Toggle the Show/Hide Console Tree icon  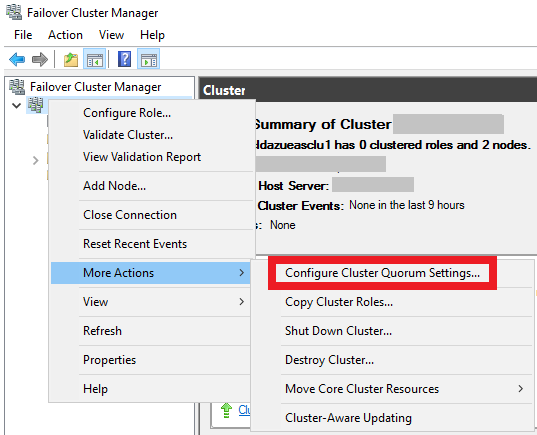(95, 60)
